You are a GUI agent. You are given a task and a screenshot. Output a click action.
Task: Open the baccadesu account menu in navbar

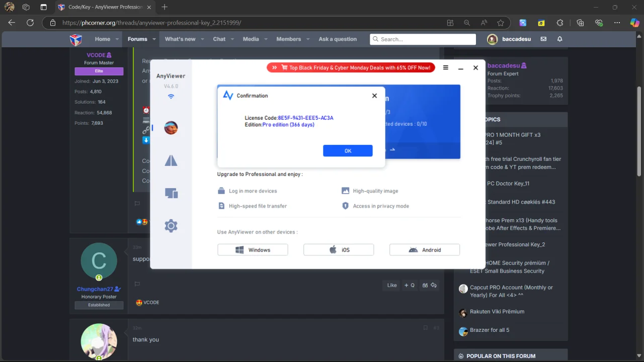[509, 39]
